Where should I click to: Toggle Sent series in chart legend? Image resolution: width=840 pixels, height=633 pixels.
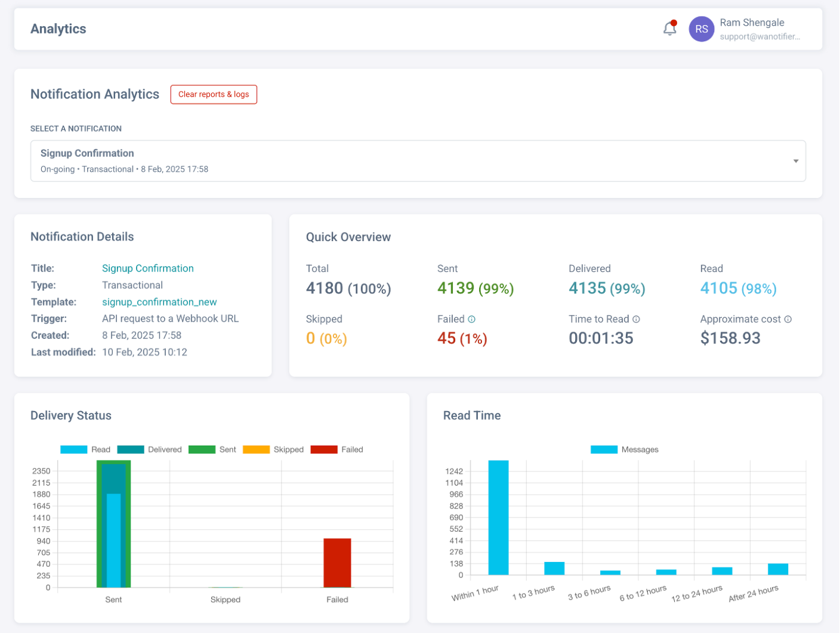click(x=212, y=449)
